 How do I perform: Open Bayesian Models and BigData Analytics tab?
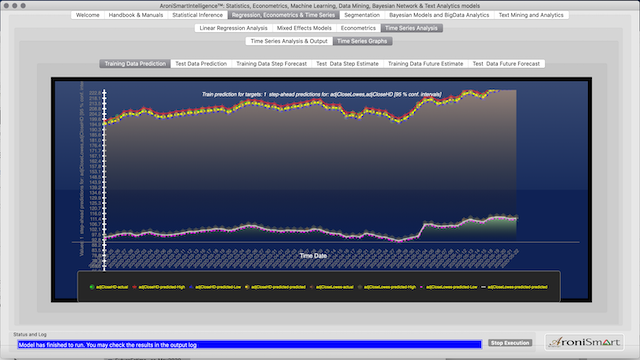[439, 15]
